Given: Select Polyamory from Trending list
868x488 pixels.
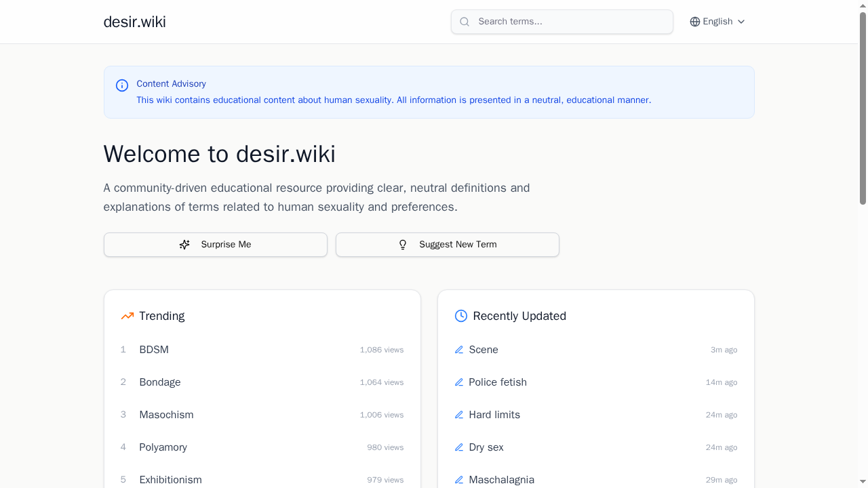Looking at the screenshot, I should (x=163, y=447).
